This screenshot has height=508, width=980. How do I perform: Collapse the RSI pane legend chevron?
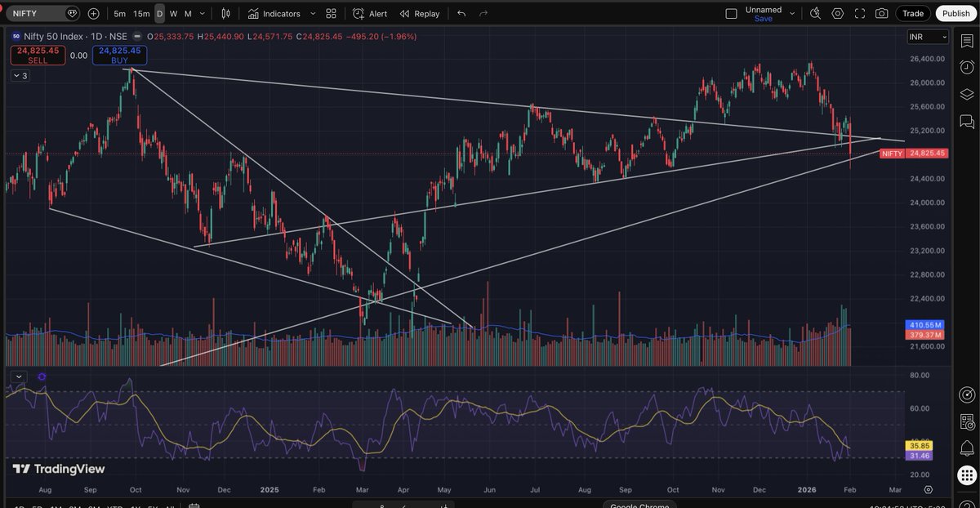point(19,377)
